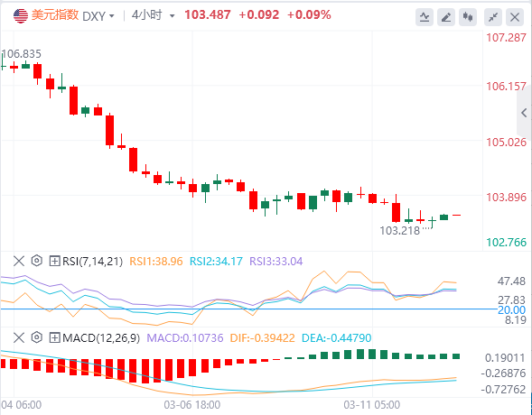Click the 20.00 RSI level label
532x415 pixels.
click(511, 310)
